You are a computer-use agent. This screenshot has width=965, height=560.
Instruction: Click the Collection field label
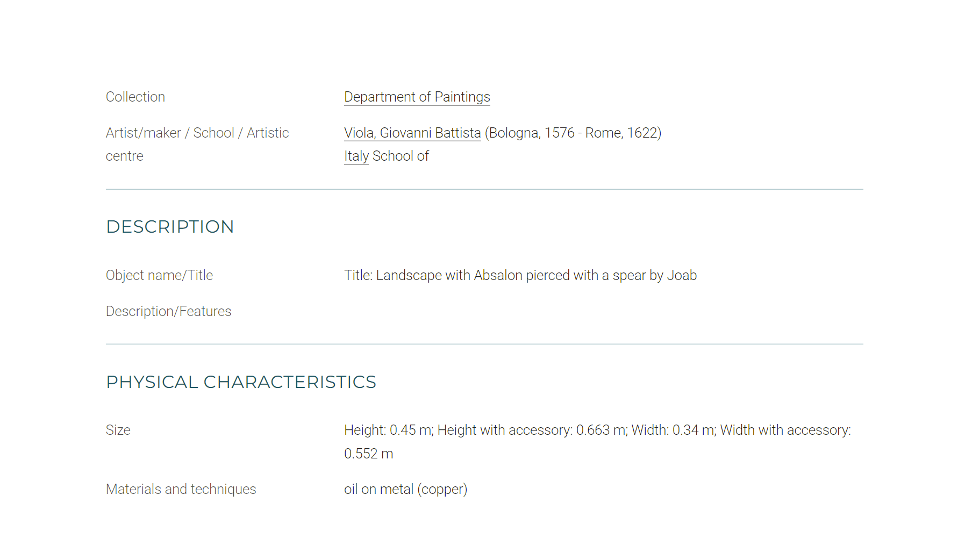pyautogui.click(x=135, y=97)
